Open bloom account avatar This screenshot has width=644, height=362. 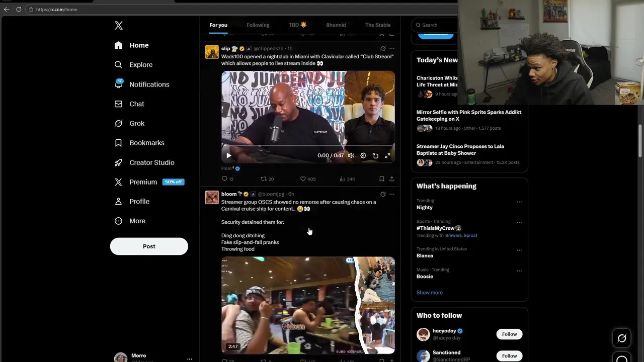click(x=212, y=197)
